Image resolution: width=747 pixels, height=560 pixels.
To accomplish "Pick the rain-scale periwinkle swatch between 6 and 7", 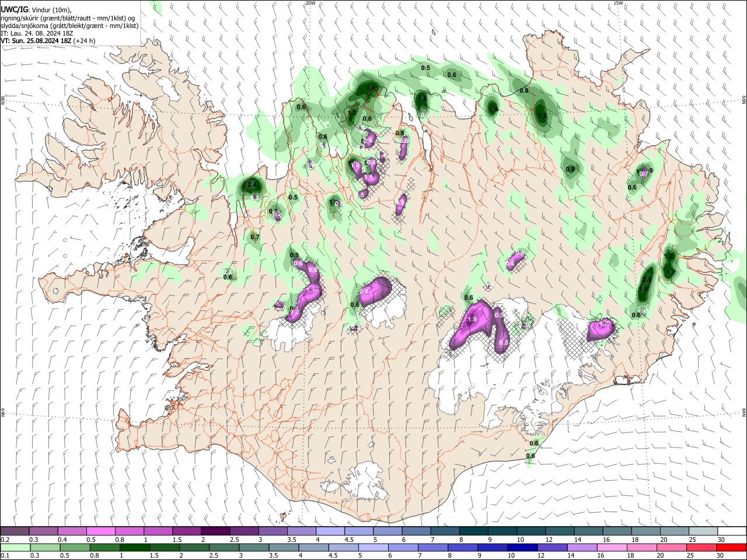I will tap(403, 547).
